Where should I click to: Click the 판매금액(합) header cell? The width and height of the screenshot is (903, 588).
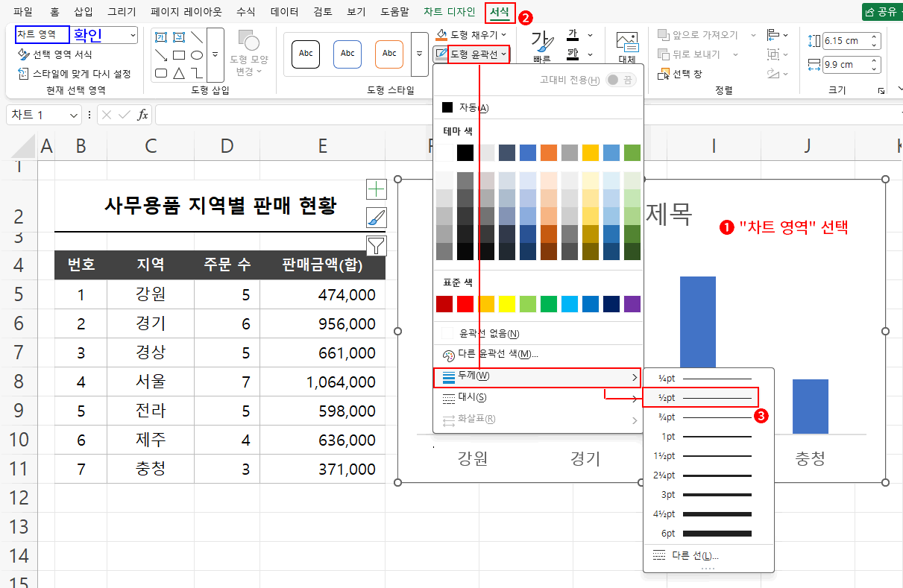click(323, 265)
